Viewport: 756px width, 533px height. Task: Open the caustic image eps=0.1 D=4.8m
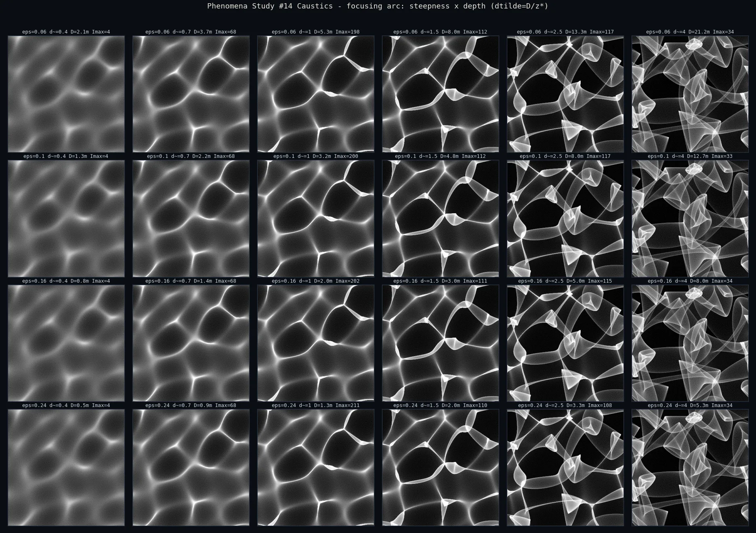pyautogui.click(x=441, y=218)
